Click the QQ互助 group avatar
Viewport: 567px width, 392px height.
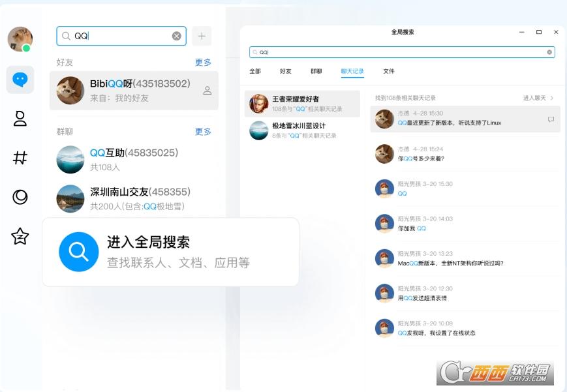[x=70, y=160]
